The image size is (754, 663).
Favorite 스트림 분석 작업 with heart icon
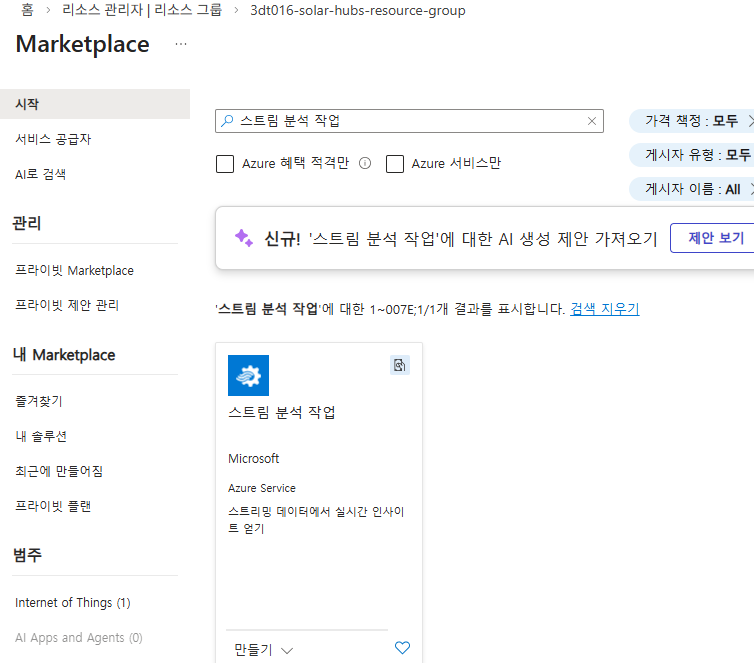tap(402, 648)
